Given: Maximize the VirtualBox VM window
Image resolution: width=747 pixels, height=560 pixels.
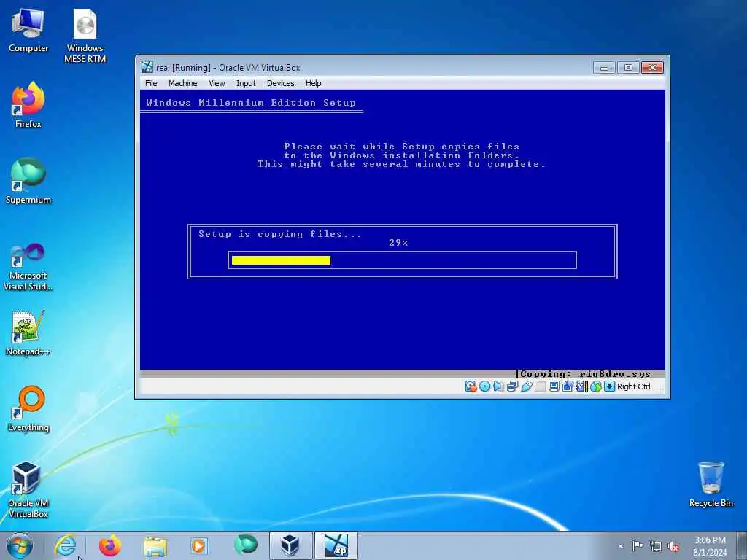Looking at the screenshot, I should pyautogui.click(x=628, y=68).
